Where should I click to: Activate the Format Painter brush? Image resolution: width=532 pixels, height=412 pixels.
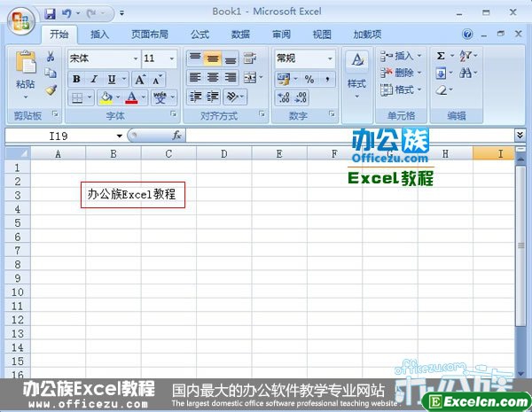click(51, 89)
